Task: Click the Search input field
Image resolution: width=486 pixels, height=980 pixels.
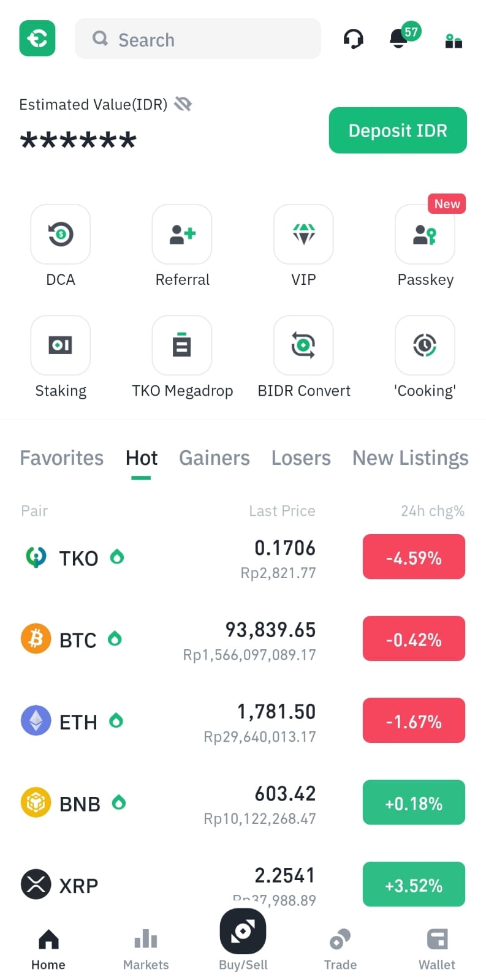Action: pyautogui.click(x=198, y=39)
